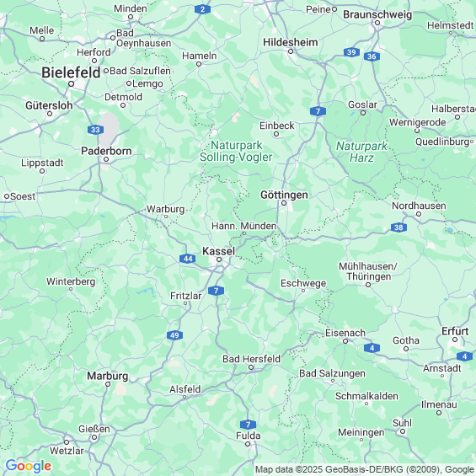476x476 pixels.
Task: Click the Marburg city label
Action: click(x=108, y=376)
